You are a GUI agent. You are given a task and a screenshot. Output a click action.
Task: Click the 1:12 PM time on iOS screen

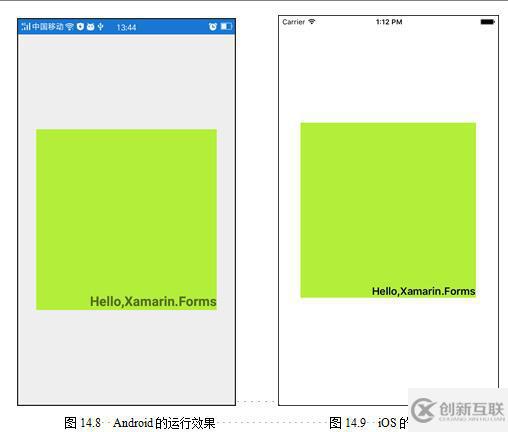[389, 22]
